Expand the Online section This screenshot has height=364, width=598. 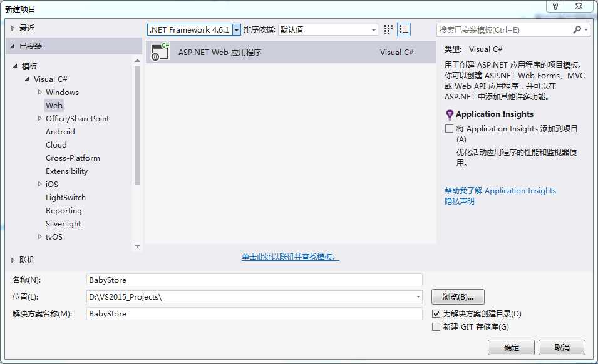point(13,260)
